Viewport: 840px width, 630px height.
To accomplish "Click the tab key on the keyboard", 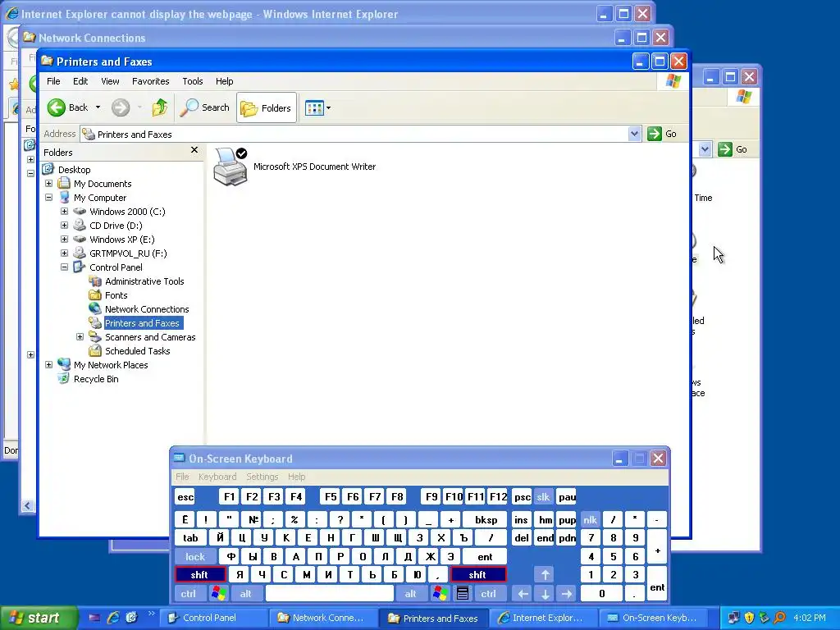I will [190, 538].
